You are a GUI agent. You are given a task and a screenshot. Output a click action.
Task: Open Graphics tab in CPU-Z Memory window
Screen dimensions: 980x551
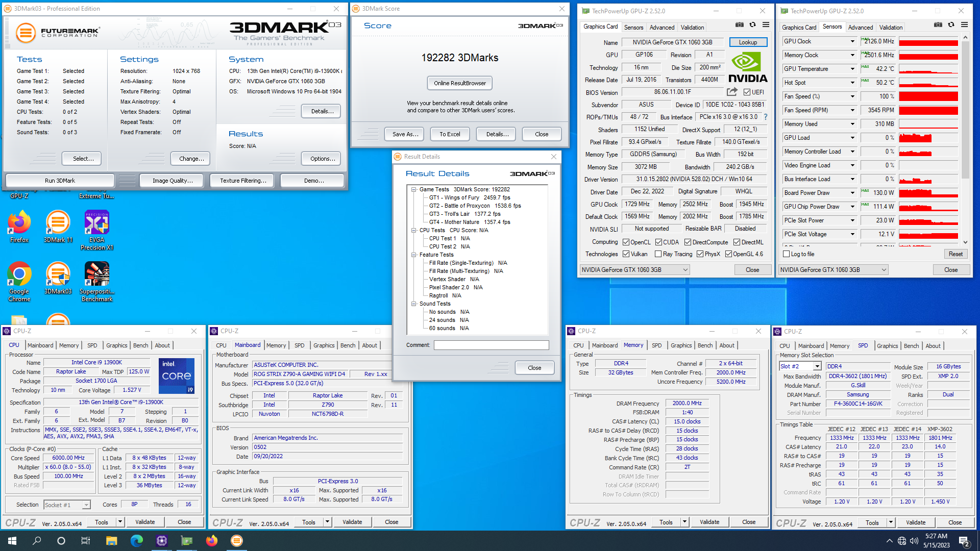click(x=681, y=345)
